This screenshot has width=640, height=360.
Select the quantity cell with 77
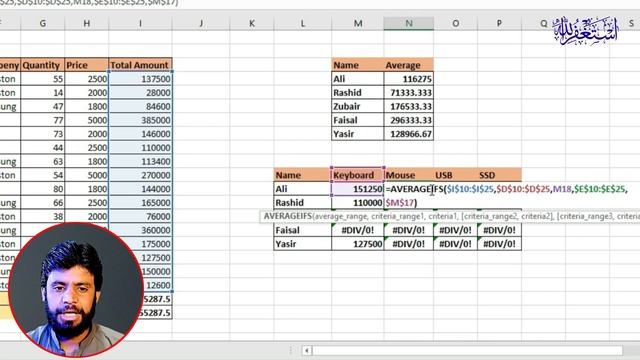click(x=42, y=120)
